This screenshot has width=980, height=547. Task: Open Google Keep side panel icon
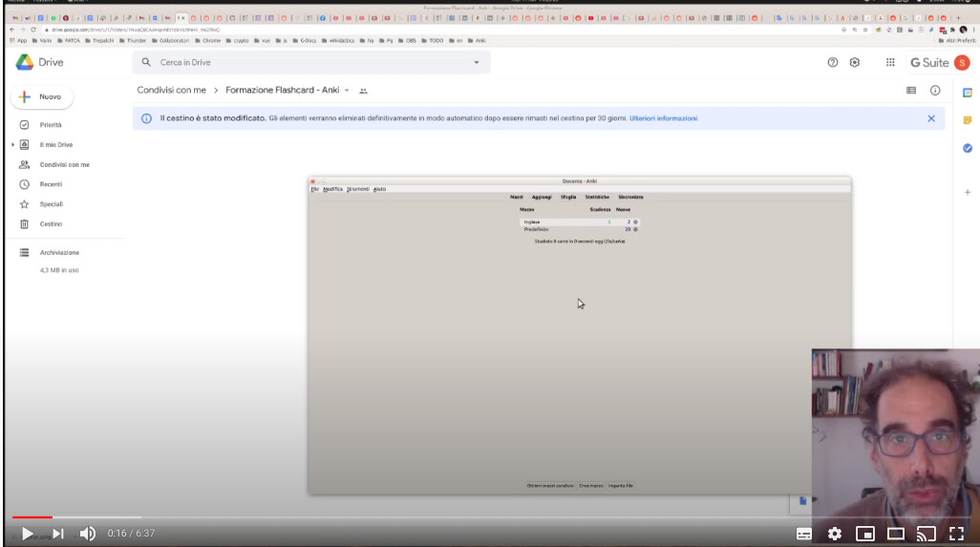coord(967,120)
